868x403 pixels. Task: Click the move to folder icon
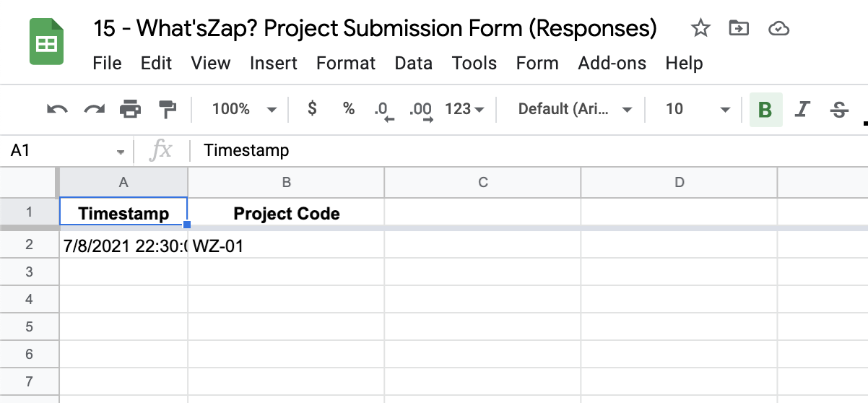pyautogui.click(x=739, y=29)
